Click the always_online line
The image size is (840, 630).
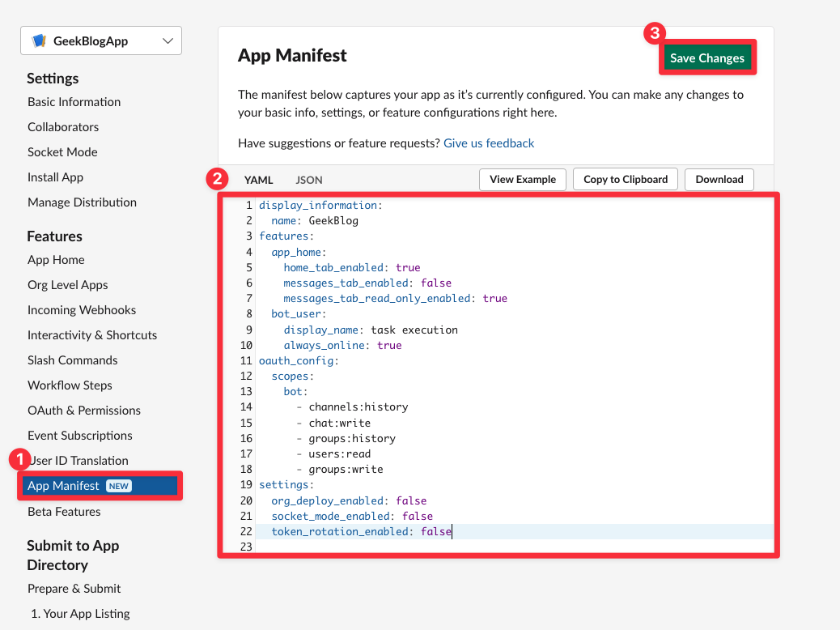[x=343, y=346]
